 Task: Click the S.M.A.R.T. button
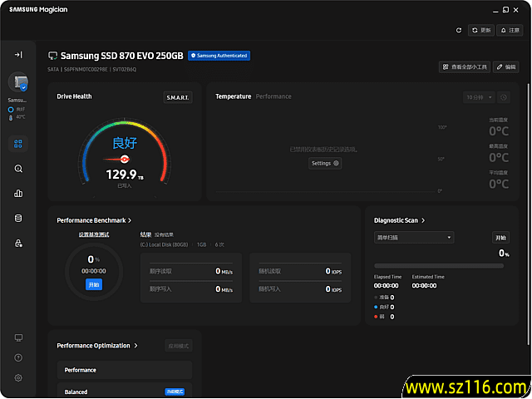pos(178,97)
